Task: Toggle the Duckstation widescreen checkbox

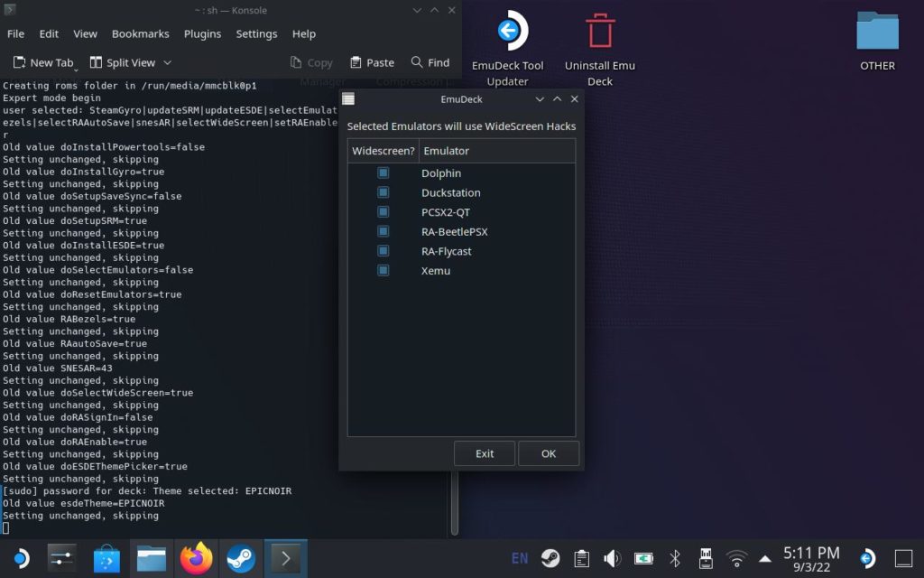Action: (383, 192)
